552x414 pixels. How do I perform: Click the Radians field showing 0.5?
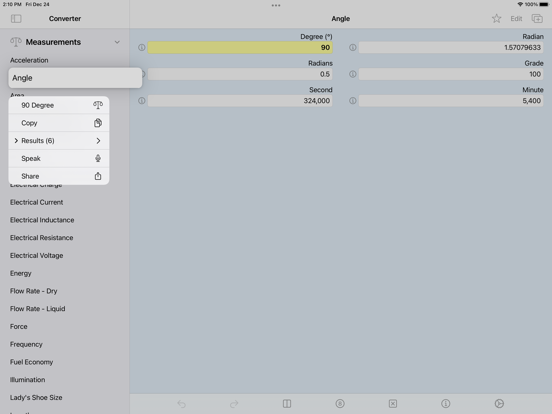point(240,74)
